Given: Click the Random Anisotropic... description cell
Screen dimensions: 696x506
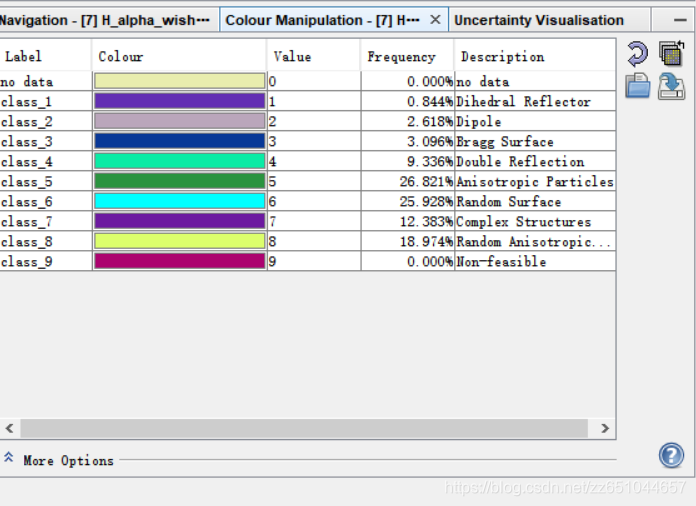Looking at the screenshot, I should (x=535, y=241).
